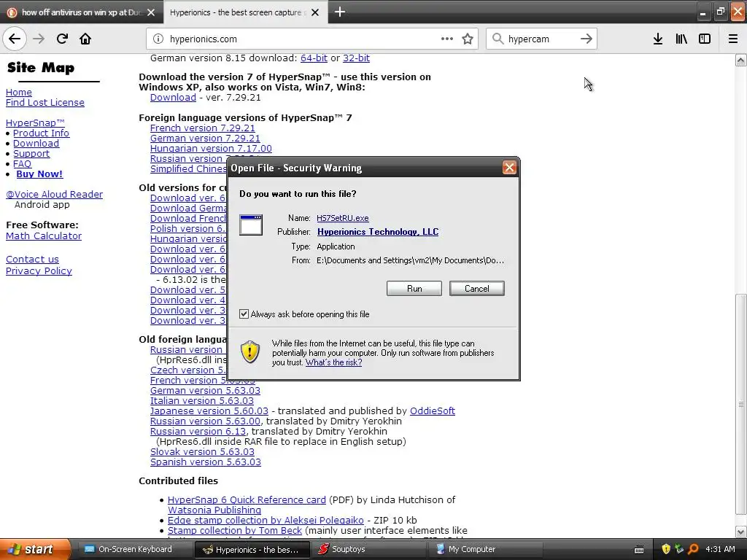Bookmark this page with the star icon
Image resolution: width=747 pixels, height=560 pixels.
click(x=468, y=39)
